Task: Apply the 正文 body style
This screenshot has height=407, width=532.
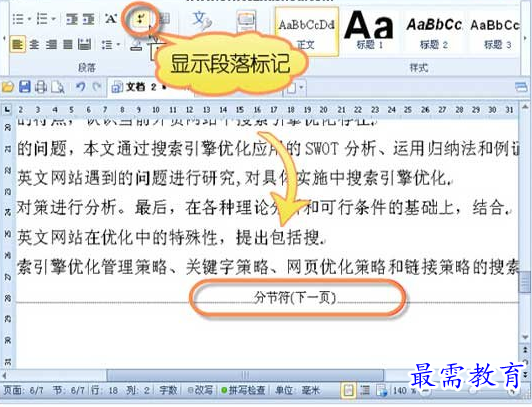Action: click(306, 32)
